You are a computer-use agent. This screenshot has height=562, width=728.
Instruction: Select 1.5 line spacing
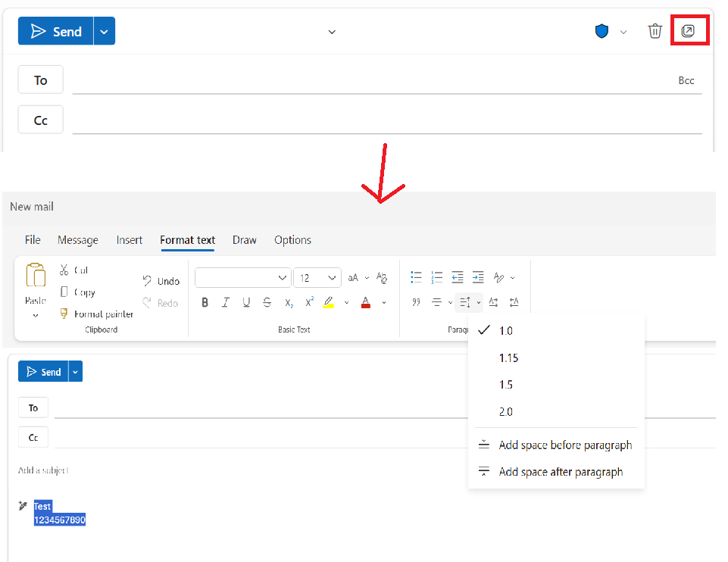[556, 385]
